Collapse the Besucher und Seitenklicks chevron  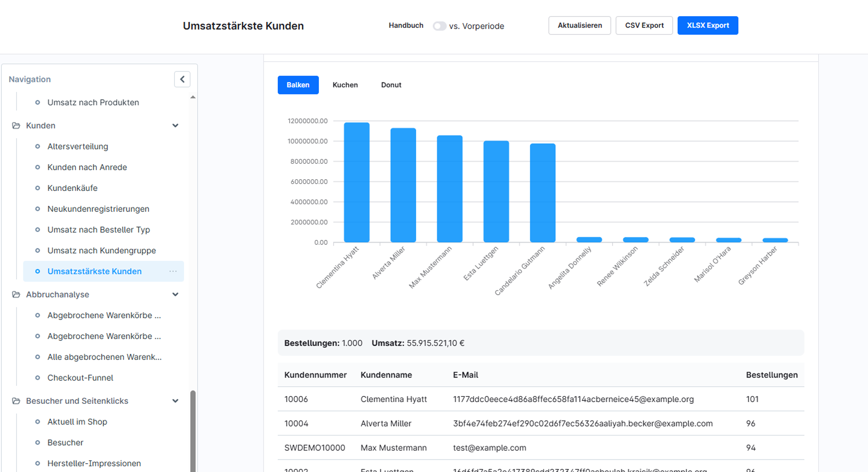175,401
